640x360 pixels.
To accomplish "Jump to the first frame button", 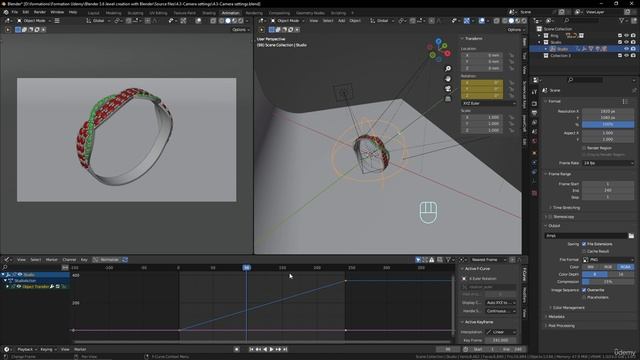I will 251,349.
